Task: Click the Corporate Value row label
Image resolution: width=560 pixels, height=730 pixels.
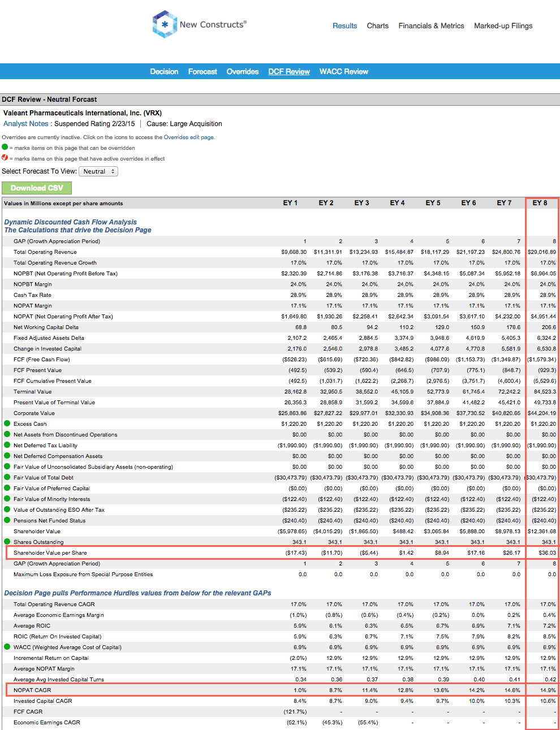Action: pos(34,413)
